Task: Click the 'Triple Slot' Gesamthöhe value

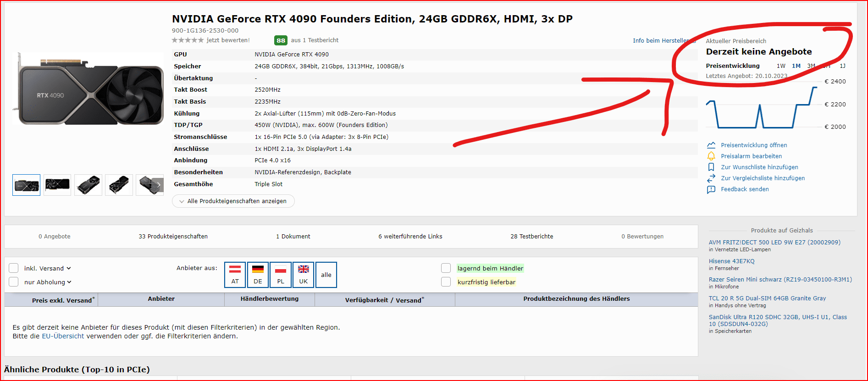Action: (x=268, y=184)
